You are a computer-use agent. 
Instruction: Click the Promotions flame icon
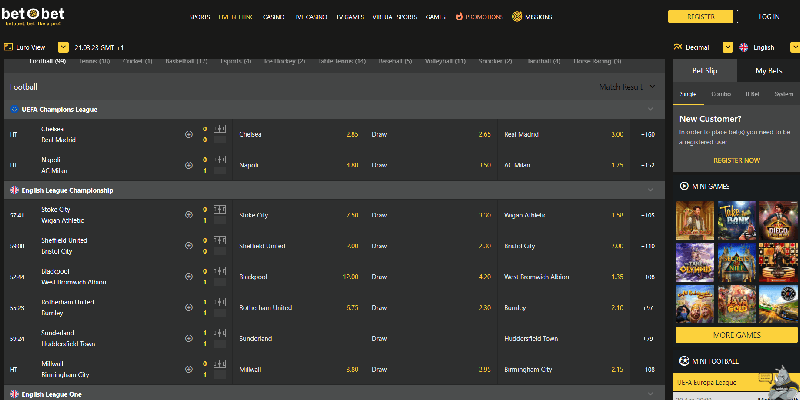pyautogui.click(x=459, y=16)
